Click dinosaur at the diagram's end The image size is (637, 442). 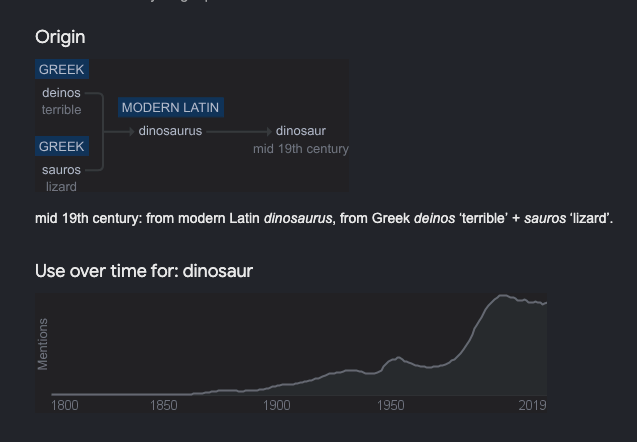[300, 131]
